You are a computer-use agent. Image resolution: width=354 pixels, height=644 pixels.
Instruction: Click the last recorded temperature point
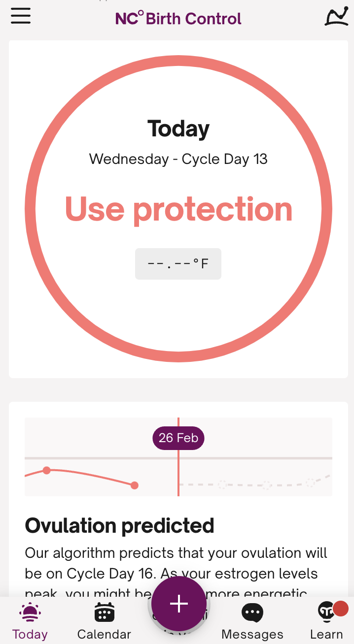tap(135, 485)
